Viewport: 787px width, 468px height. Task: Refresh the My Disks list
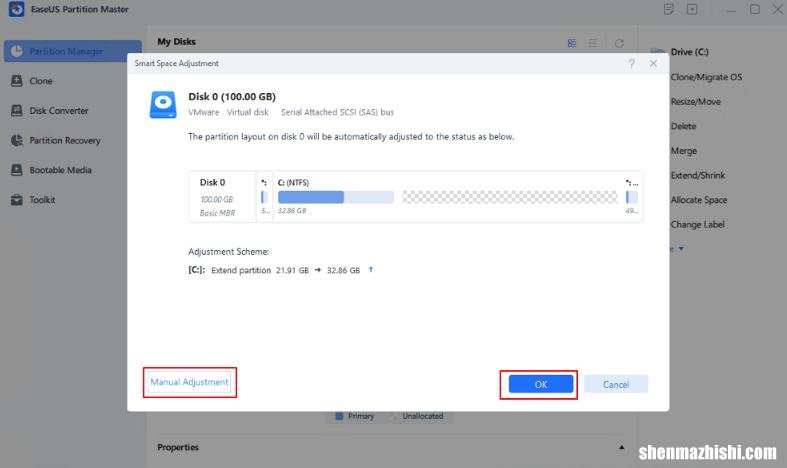point(619,43)
